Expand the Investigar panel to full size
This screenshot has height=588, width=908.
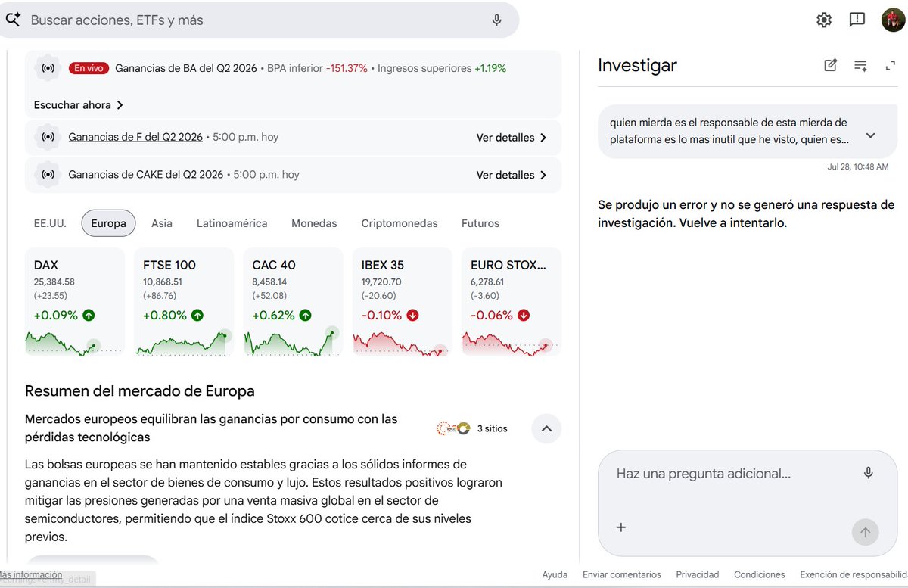(890, 66)
